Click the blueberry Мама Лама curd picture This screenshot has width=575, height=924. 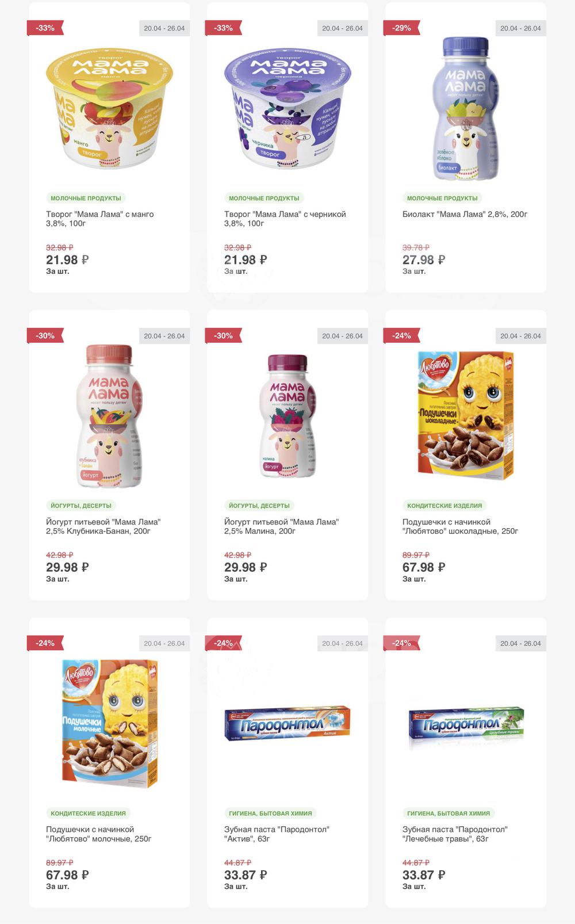point(287,107)
